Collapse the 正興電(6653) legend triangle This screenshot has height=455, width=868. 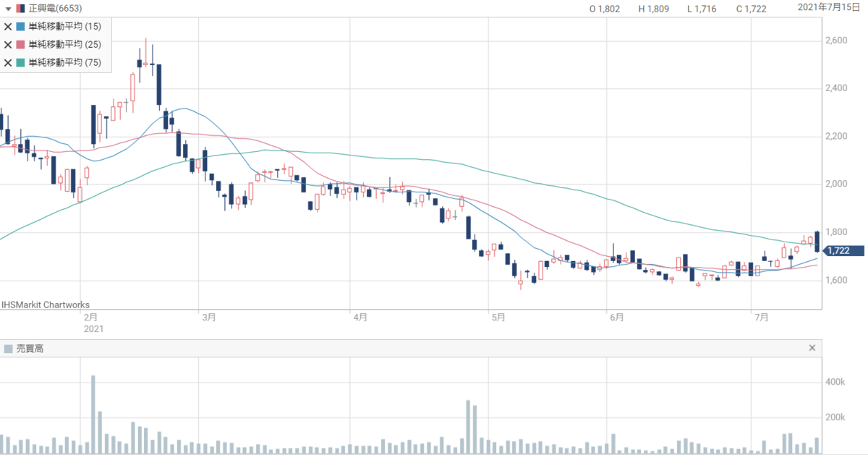pos(7,9)
